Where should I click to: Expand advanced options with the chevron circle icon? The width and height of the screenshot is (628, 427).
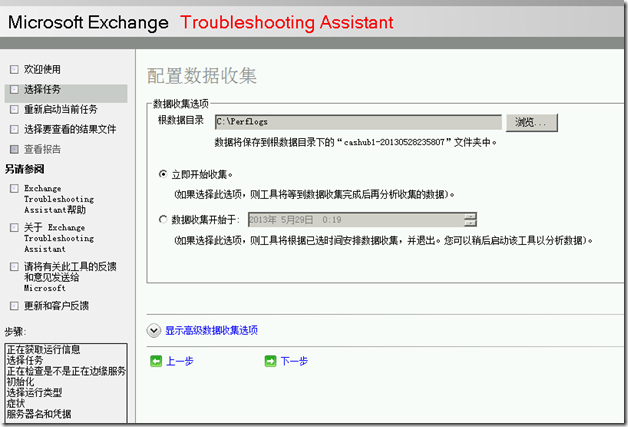[153, 330]
